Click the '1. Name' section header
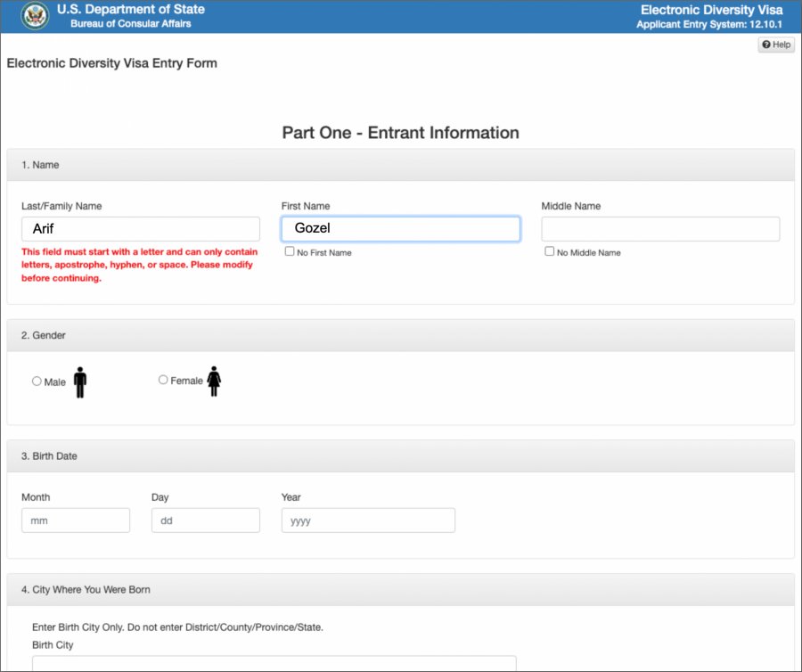Screen dimensions: 802x672 [x=40, y=165]
